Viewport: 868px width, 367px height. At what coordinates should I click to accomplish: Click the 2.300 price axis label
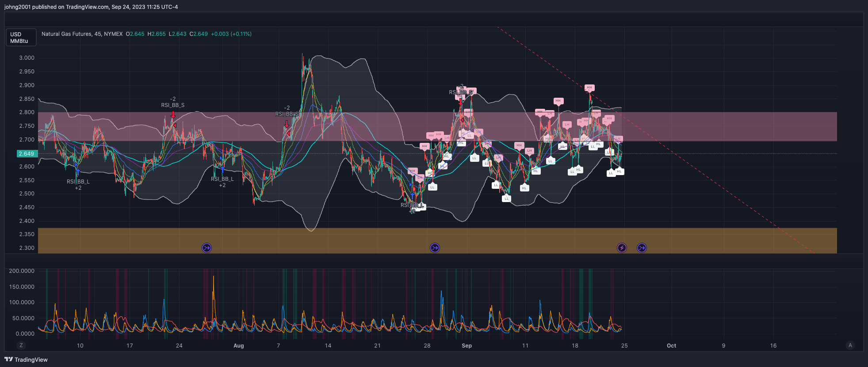(27, 248)
